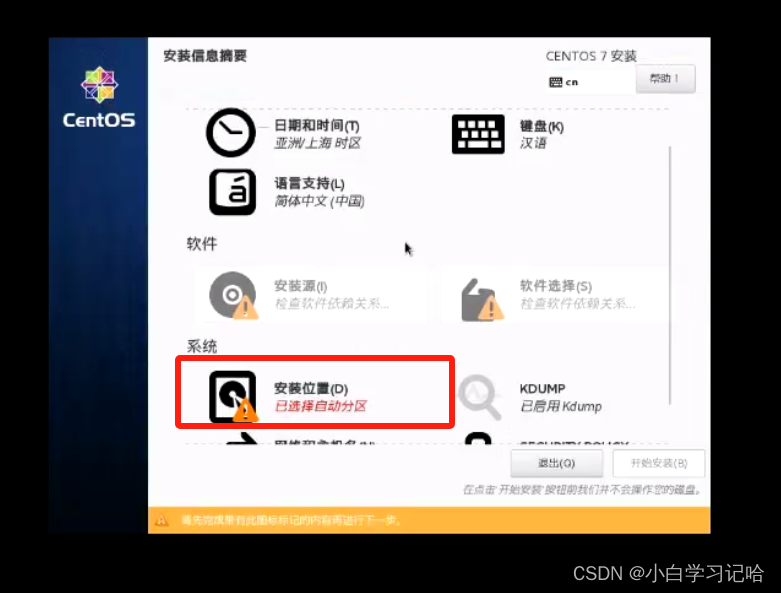Viewport: 781px width, 593px height.
Task: Select 软件选择(S) label
Action: click(556, 286)
